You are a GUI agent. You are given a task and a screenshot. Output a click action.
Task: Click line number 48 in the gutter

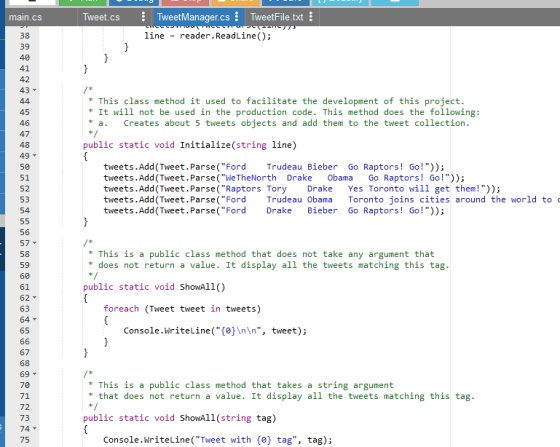[25, 145]
